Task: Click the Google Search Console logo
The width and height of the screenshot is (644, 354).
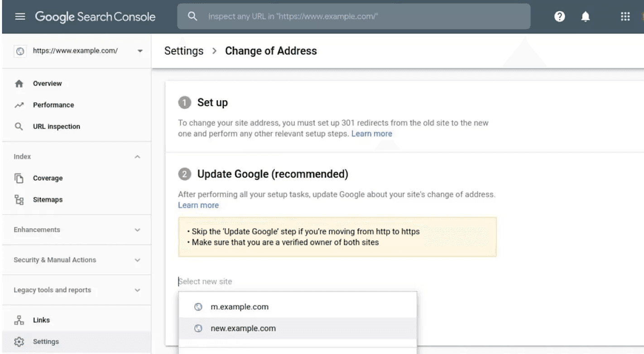Action: click(95, 17)
